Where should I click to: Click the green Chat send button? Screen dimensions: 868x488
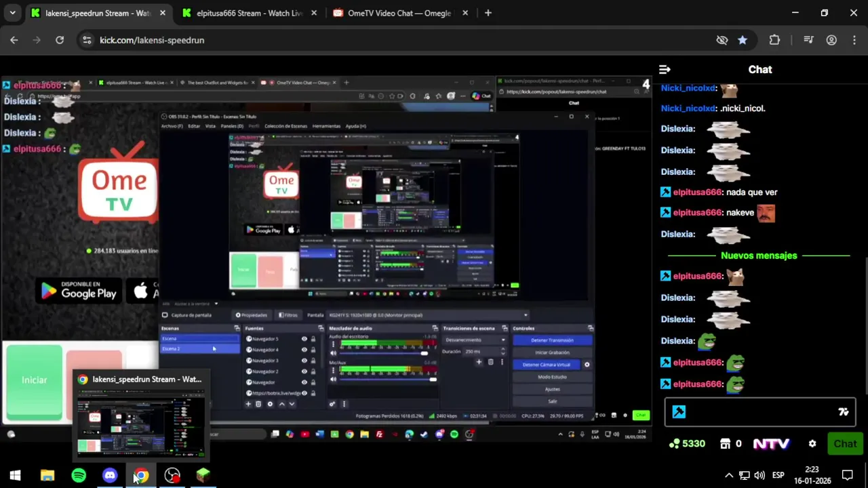coord(845,444)
